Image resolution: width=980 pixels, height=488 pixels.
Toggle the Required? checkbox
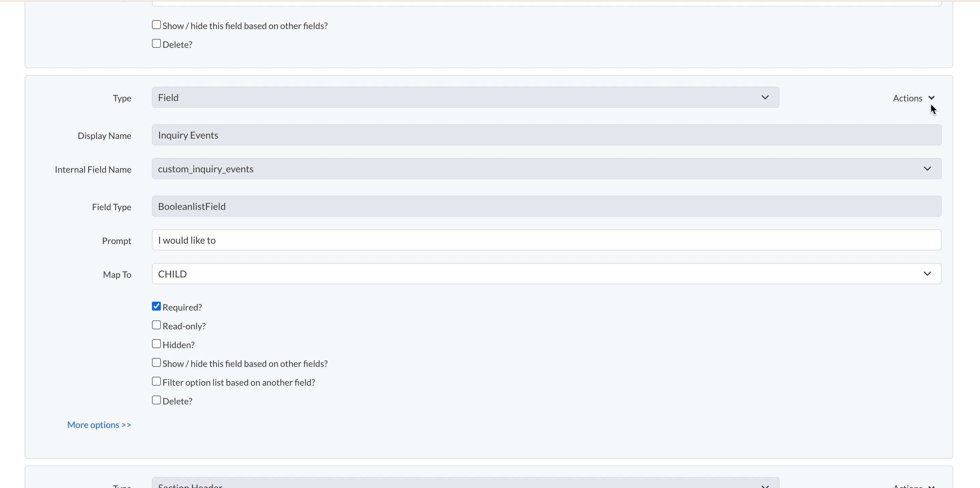click(156, 306)
